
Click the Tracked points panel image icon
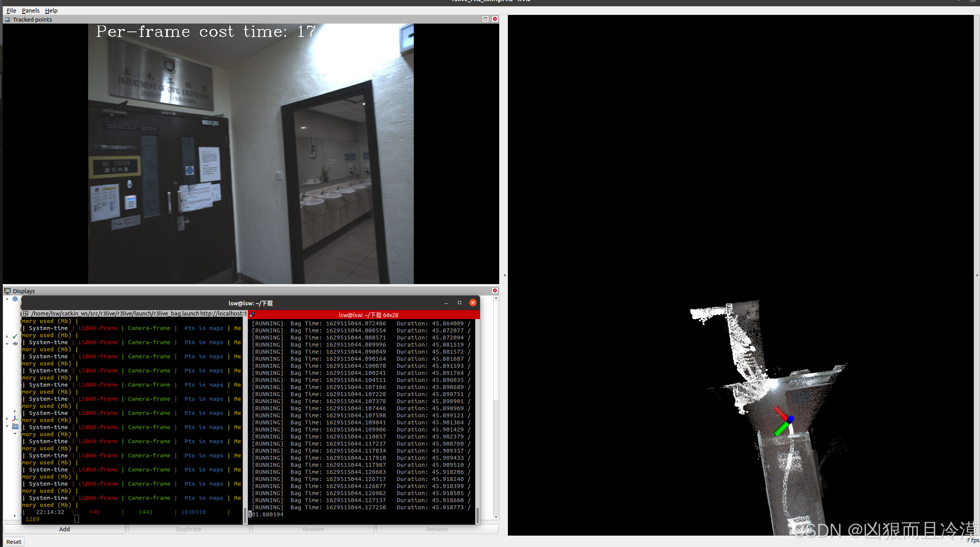(7, 19)
